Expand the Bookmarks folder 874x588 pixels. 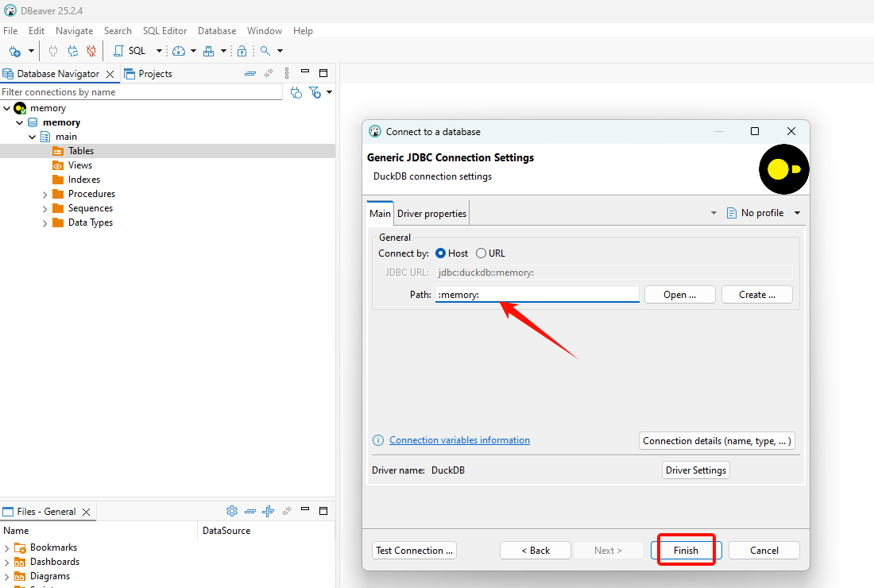point(7,548)
